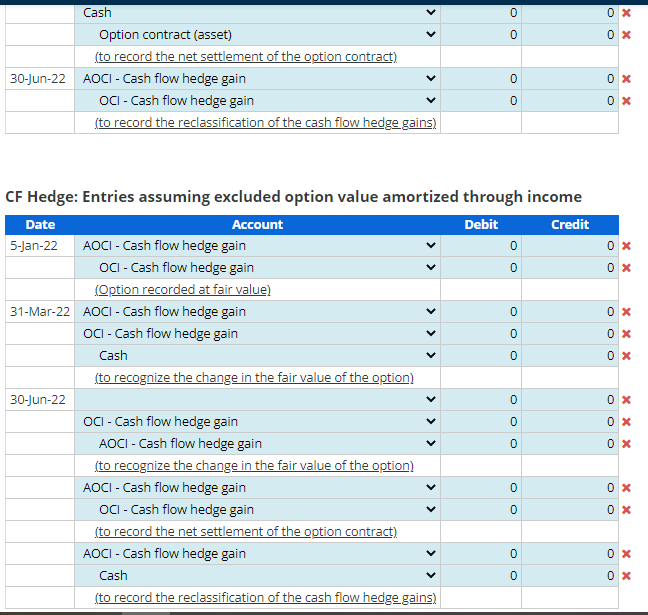Expand account dropdown on 5-Jan-22 row
The width and height of the screenshot is (648, 615).
click(x=257, y=246)
